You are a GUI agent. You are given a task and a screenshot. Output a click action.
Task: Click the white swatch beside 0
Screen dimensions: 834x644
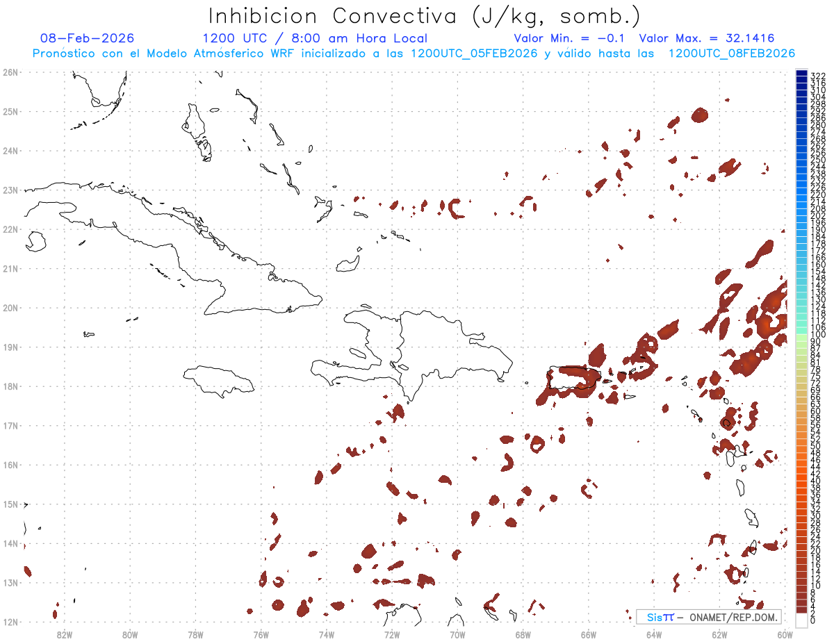(x=801, y=621)
